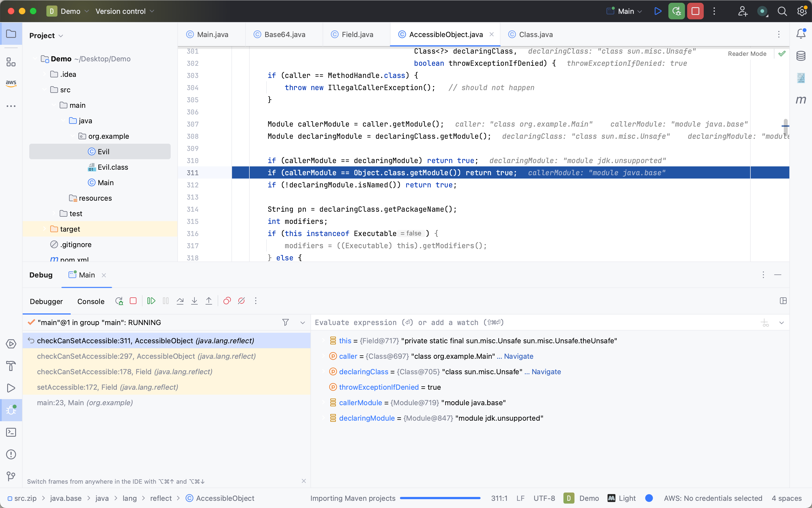
Task: Expand the callerModule variable node
Action: 323,402
